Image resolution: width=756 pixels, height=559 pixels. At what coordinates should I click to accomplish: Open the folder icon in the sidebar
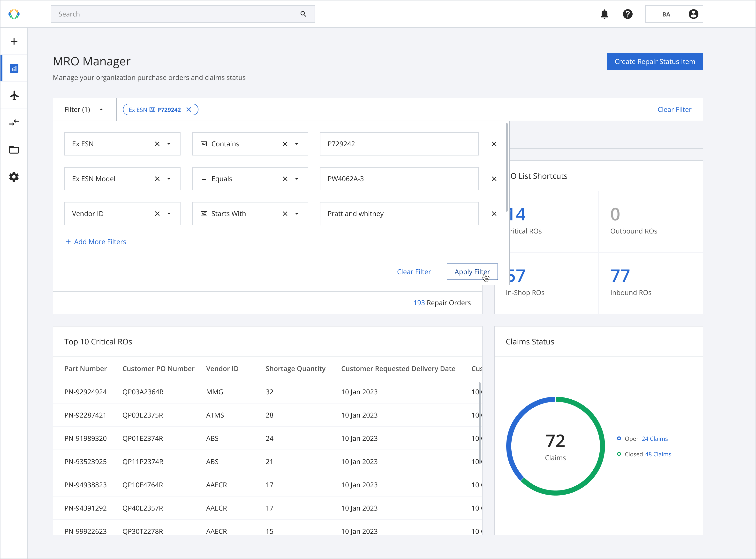point(14,150)
